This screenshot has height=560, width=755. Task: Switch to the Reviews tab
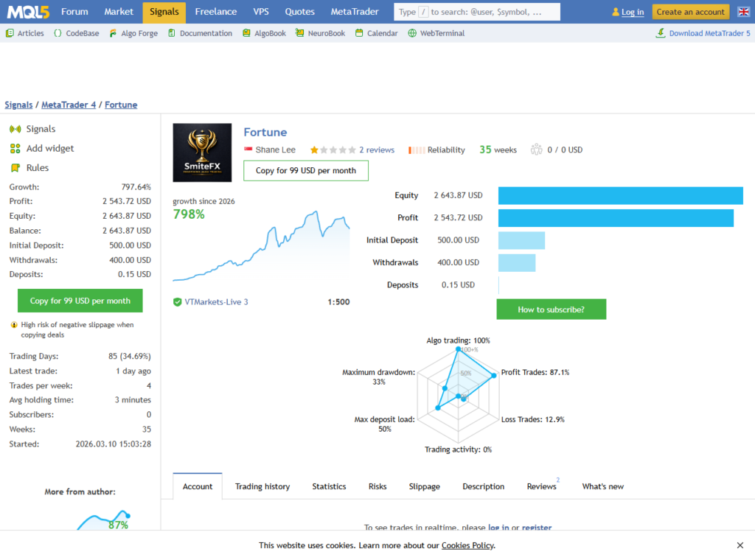(x=542, y=486)
